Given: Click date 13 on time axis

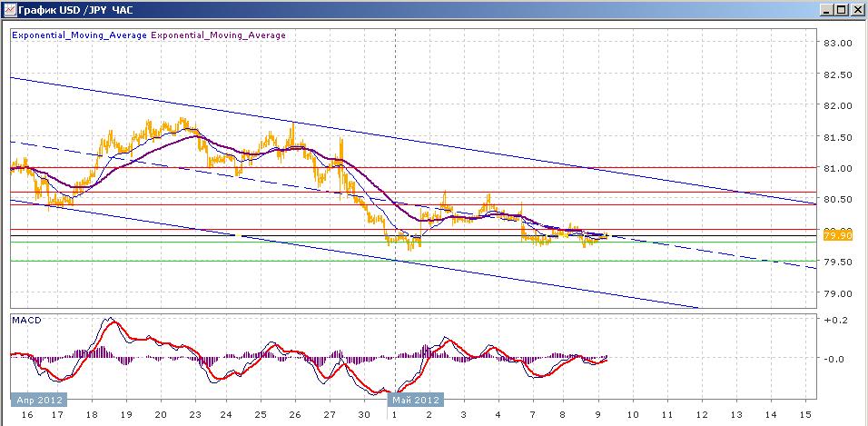Looking at the screenshot, I should pos(735,414).
